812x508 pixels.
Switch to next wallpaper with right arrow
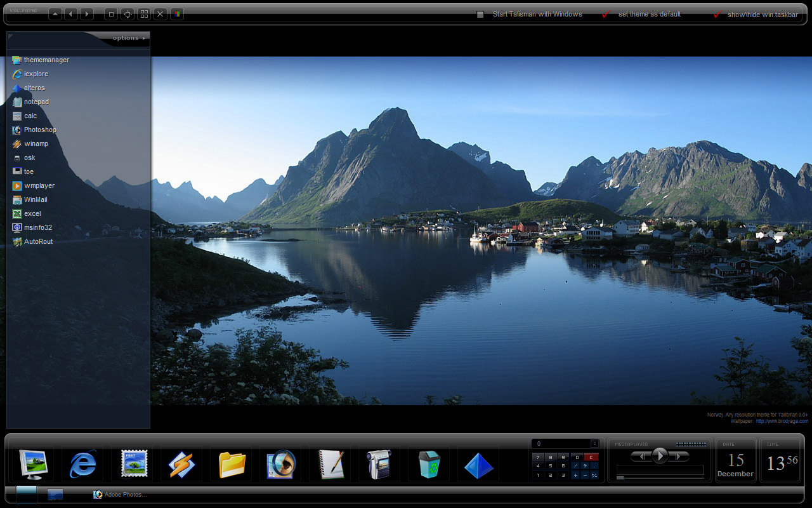tap(87, 14)
